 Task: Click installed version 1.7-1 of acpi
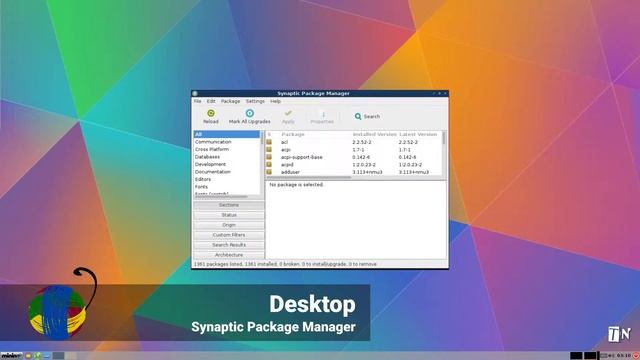coord(358,149)
